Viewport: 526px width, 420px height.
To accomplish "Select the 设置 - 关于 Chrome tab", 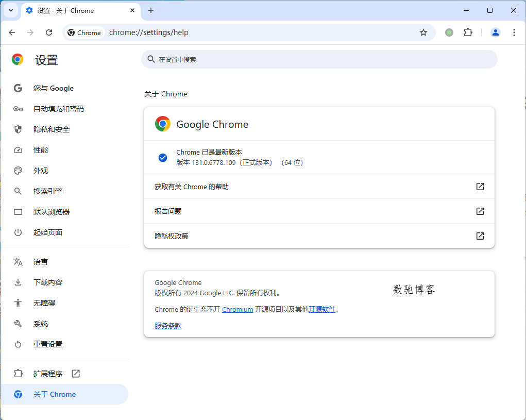I will click(x=80, y=10).
